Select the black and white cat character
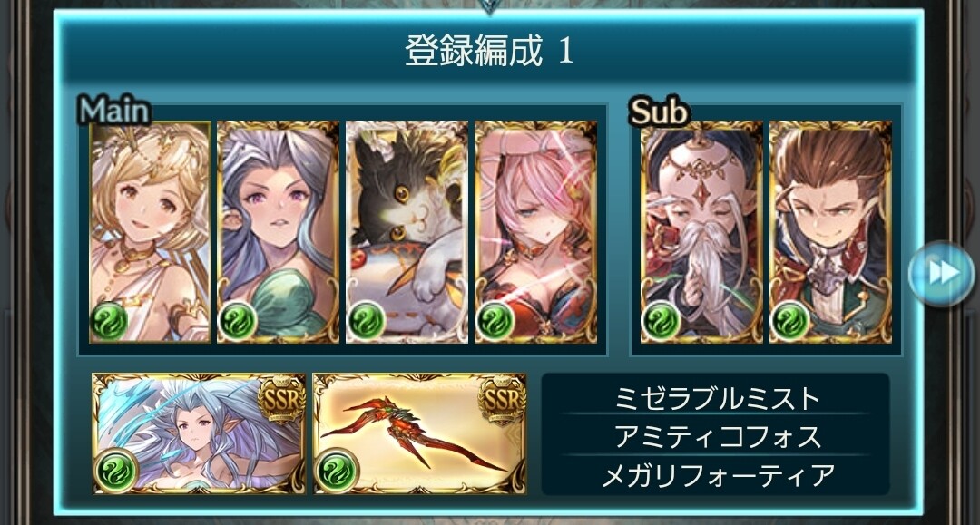Screen dimensions: 980x525 click(x=407, y=232)
